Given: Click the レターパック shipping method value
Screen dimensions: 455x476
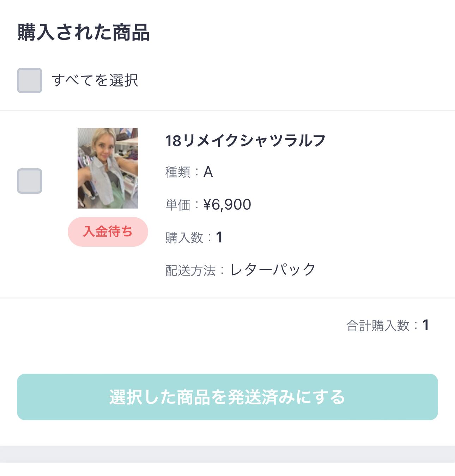Looking at the screenshot, I should [273, 270].
